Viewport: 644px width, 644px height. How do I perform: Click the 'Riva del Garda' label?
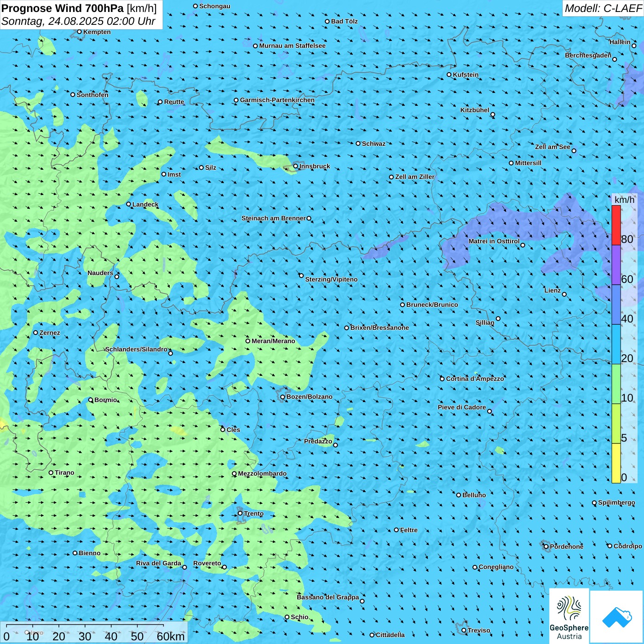click(x=159, y=563)
